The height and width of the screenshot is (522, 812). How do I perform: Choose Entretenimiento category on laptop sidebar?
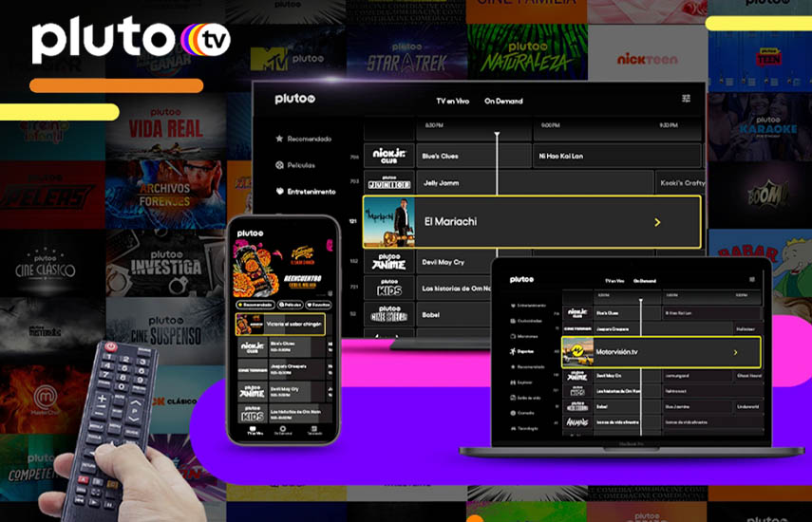coord(528,306)
